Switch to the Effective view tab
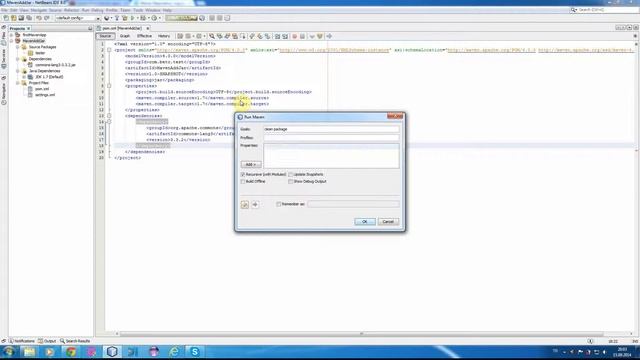The height and width of the screenshot is (360, 640). point(144,36)
